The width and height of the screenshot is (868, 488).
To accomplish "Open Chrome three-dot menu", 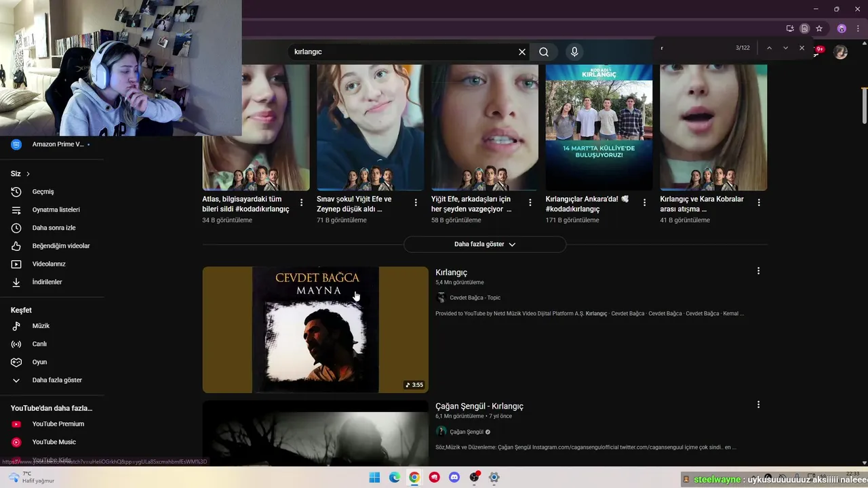I will coord(856,28).
